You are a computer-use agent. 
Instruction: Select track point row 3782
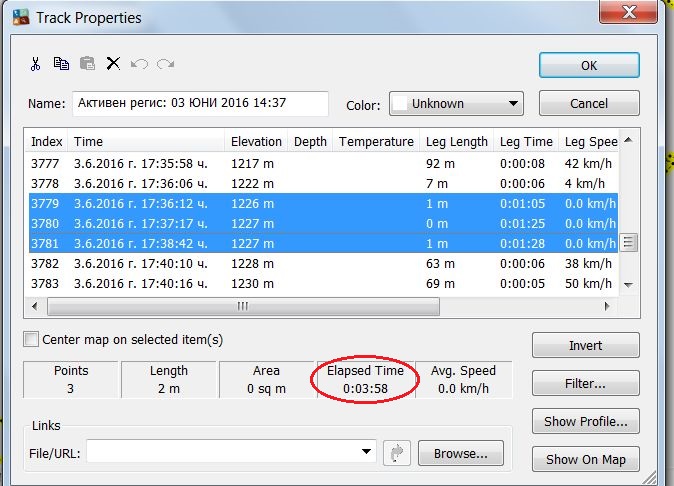(322, 263)
